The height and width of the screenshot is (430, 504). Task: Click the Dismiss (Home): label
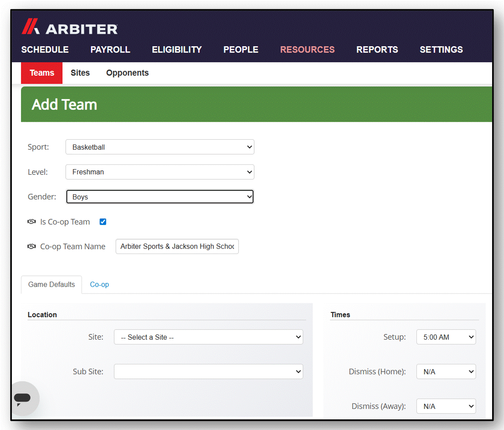pos(377,371)
